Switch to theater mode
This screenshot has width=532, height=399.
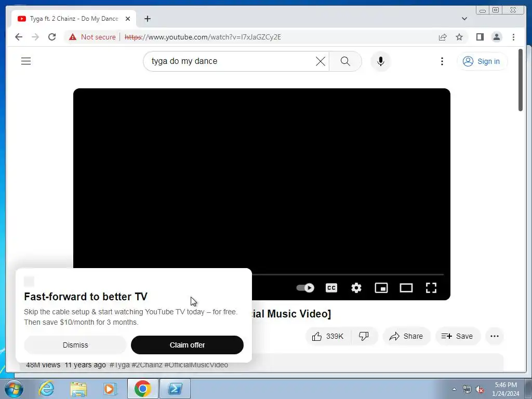(406, 288)
